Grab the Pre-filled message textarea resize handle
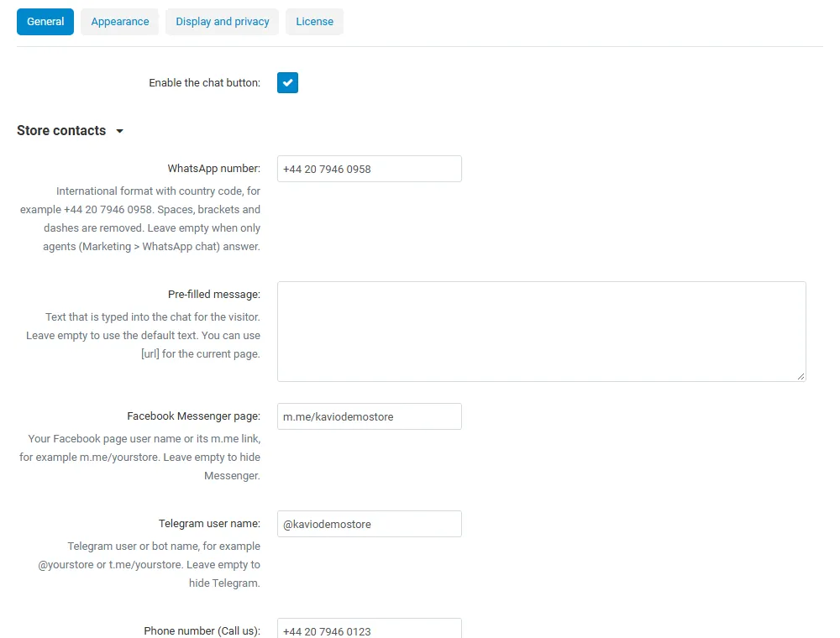The image size is (840, 638). [x=801, y=377]
